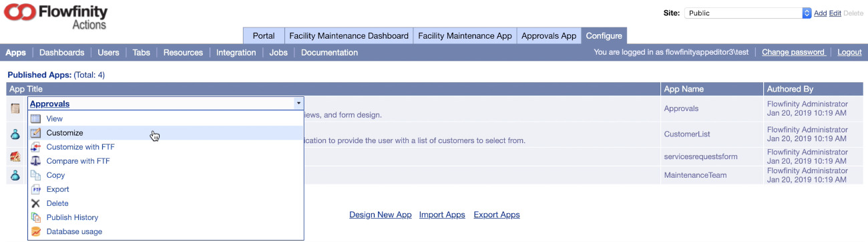Open Jobs in the navigation bar

278,53
